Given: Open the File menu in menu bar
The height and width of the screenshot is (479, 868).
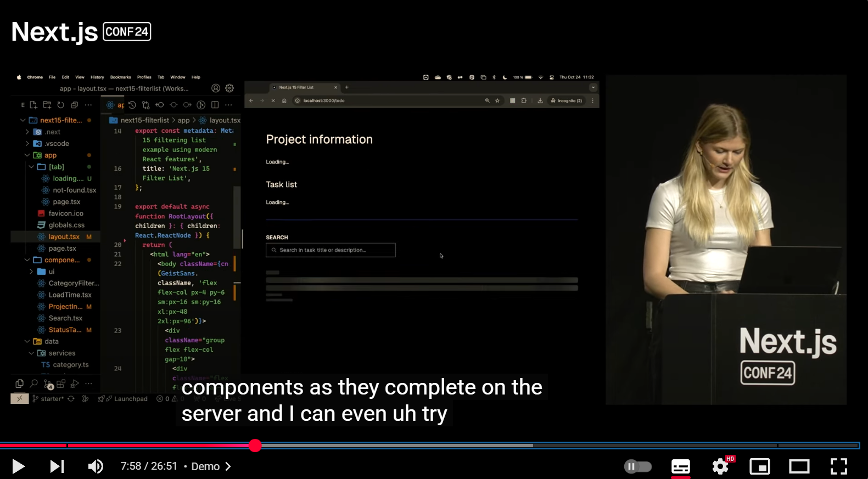Looking at the screenshot, I should [52, 77].
